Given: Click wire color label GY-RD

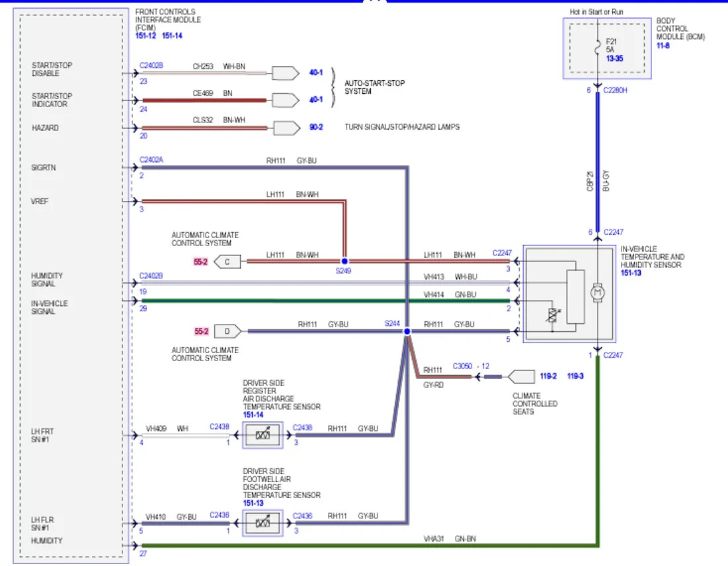Looking at the screenshot, I should click(434, 385).
